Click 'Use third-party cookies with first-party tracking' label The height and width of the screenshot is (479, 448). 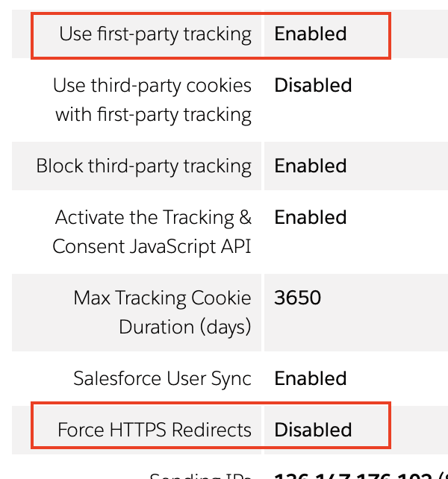[x=152, y=100]
